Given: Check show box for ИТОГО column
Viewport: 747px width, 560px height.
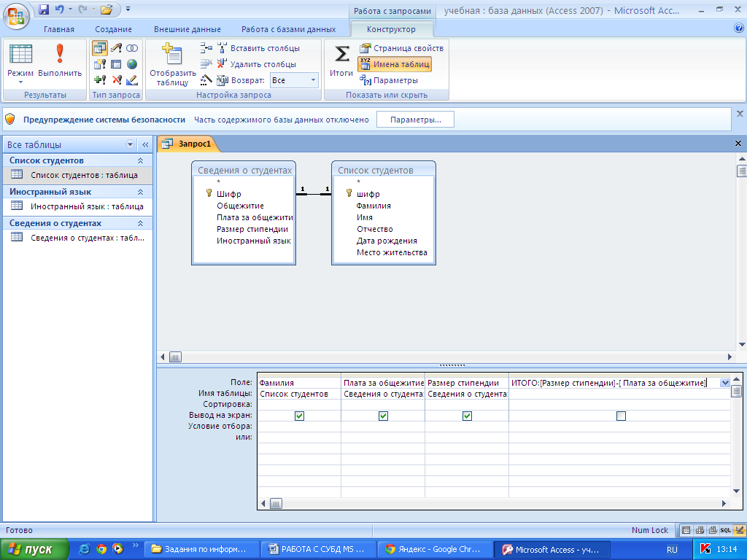Looking at the screenshot, I should [621, 416].
